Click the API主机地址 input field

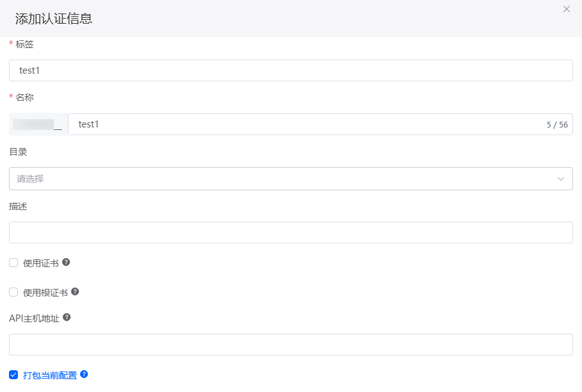click(290, 345)
